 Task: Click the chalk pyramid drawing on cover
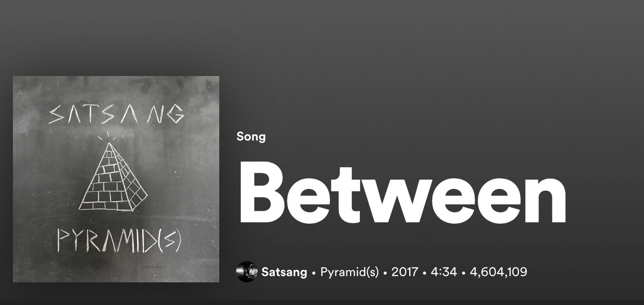pyautogui.click(x=113, y=177)
